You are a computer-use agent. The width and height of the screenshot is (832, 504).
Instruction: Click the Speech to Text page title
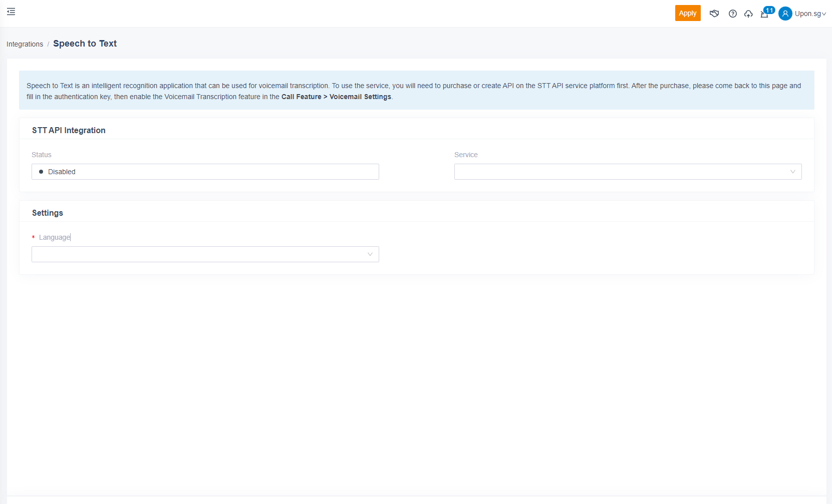pos(85,44)
